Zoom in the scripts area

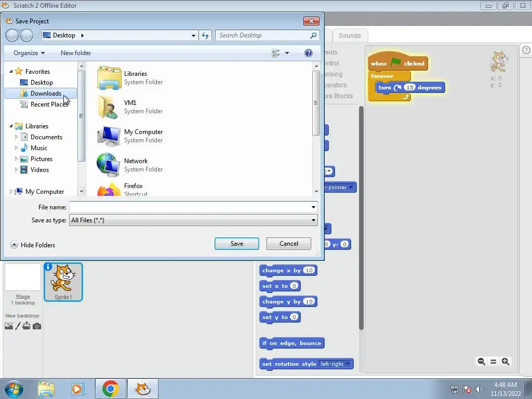(x=506, y=362)
